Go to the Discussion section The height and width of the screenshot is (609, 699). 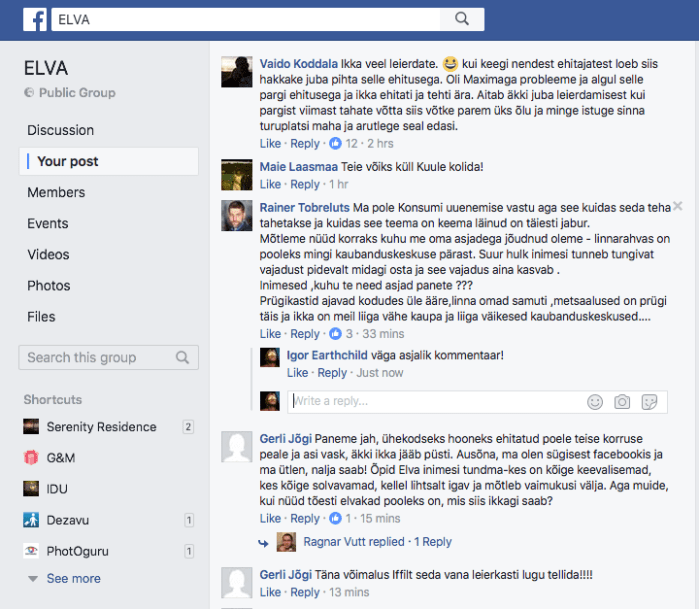pos(61,130)
